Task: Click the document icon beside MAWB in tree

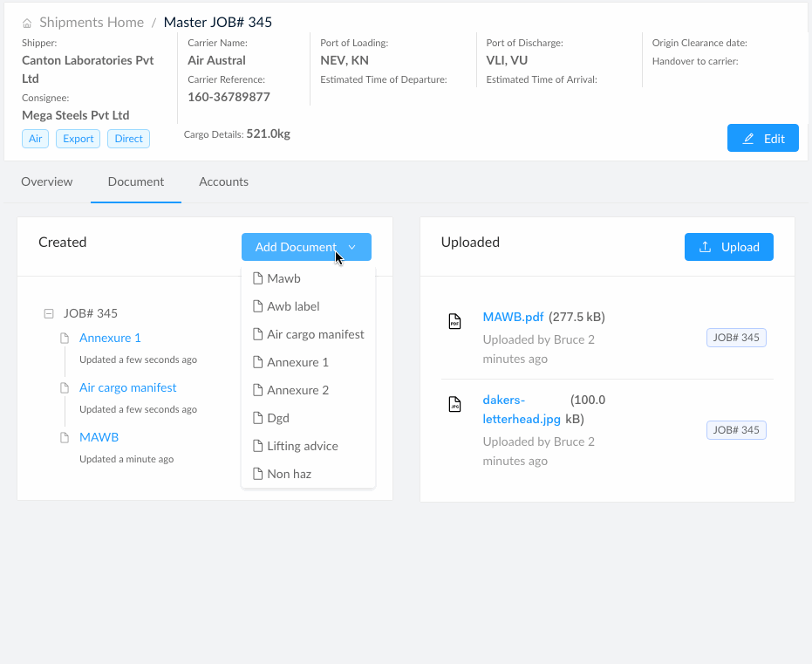Action: [x=65, y=437]
